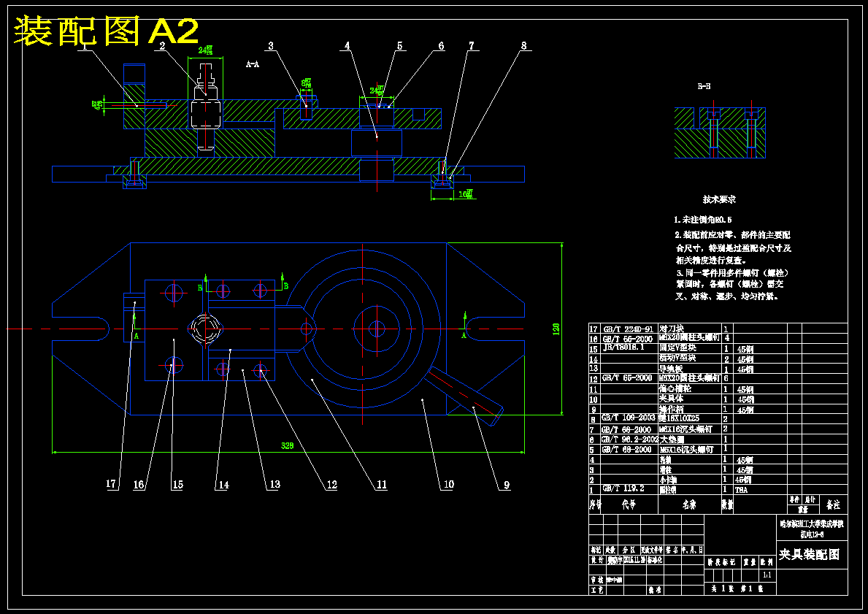This screenshot has width=868, height=614.
Task: Select the '名称' column header
Action: click(690, 504)
